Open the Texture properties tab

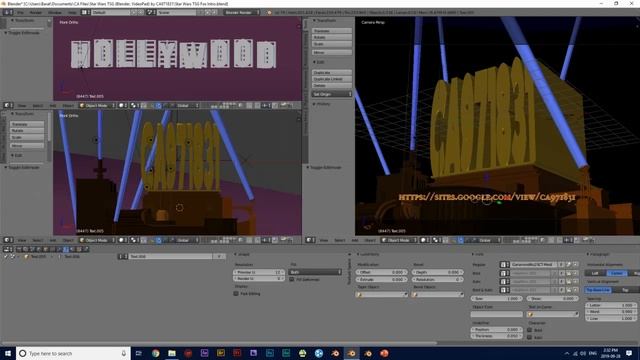79,249
